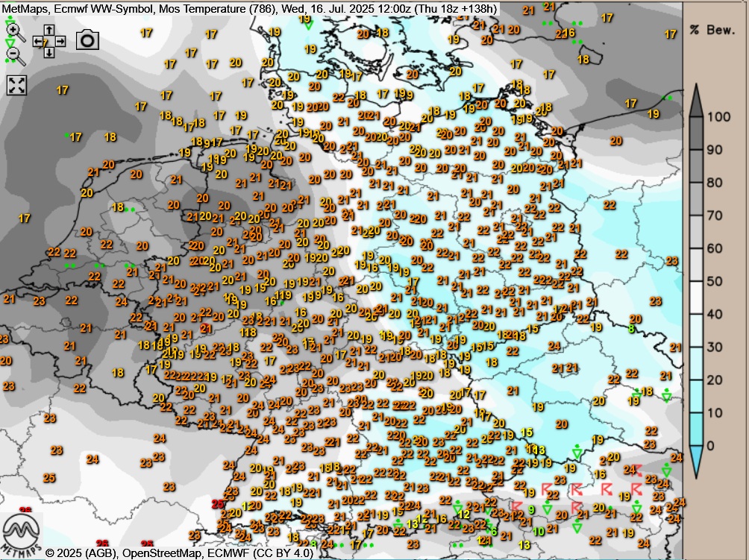
Task: Take a map snapshot with the camera icon
Action: (87, 40)
